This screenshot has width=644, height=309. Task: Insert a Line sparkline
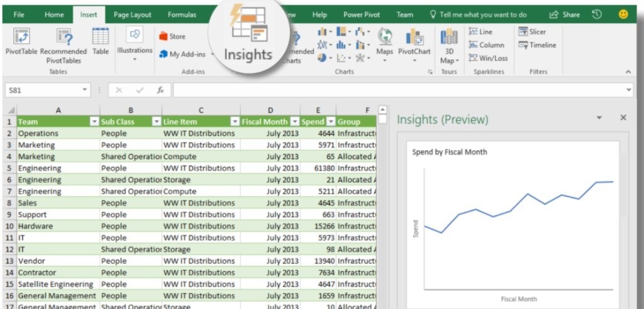tap(480, 31)
